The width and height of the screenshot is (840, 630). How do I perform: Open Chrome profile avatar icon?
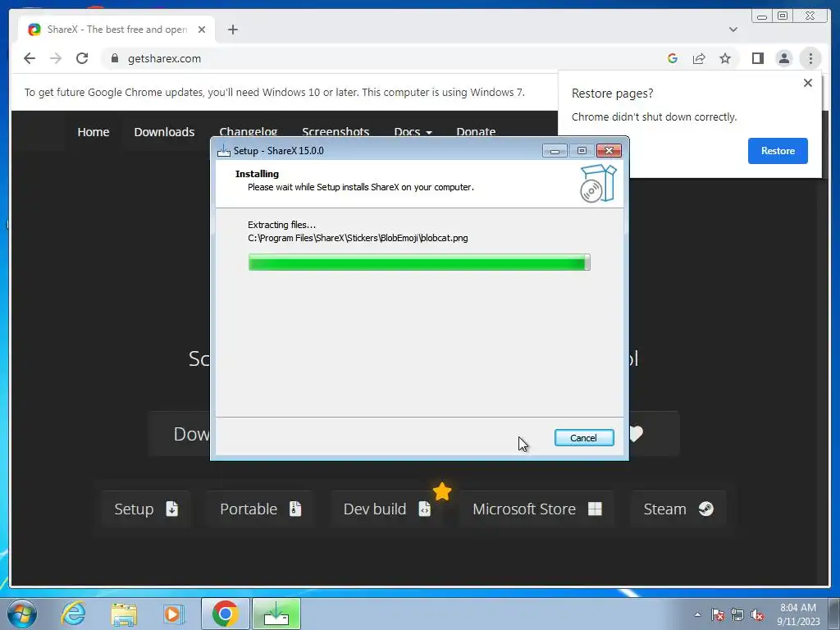pos(783,58)
